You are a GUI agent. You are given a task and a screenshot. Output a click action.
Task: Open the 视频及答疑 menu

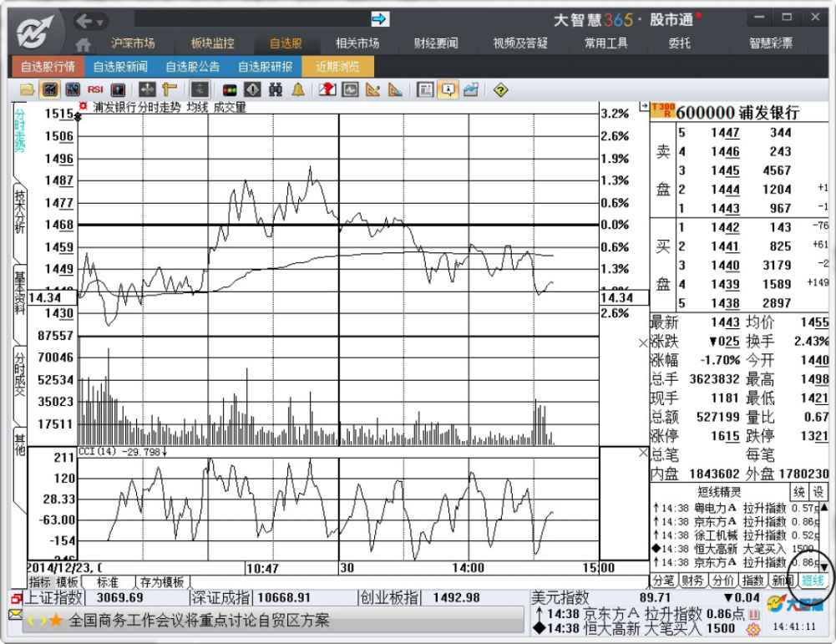[x=520, y=43]
